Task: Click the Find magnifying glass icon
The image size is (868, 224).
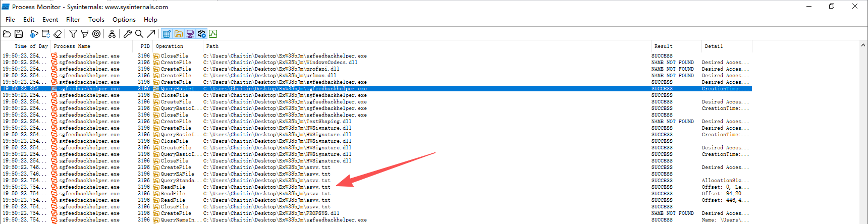Action: [x=139, y=34]
